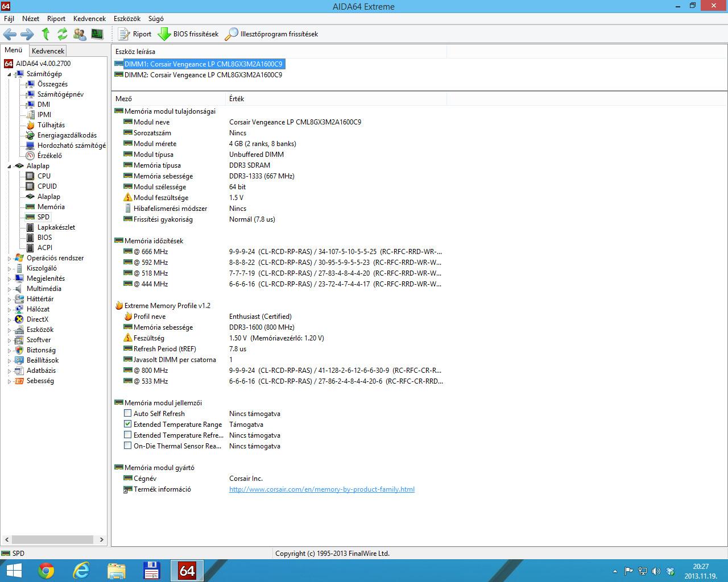Image resolution: width=728 pixels, height=582 pixels.
Task: Select BIOS tree item
Action: [44, 238]
